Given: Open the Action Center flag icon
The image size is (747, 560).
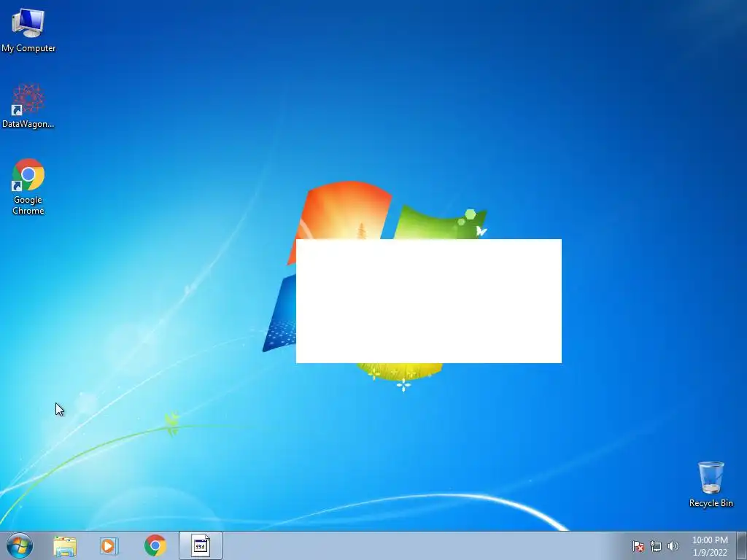Looking at the screenshot, I should (x=638, y=546).
